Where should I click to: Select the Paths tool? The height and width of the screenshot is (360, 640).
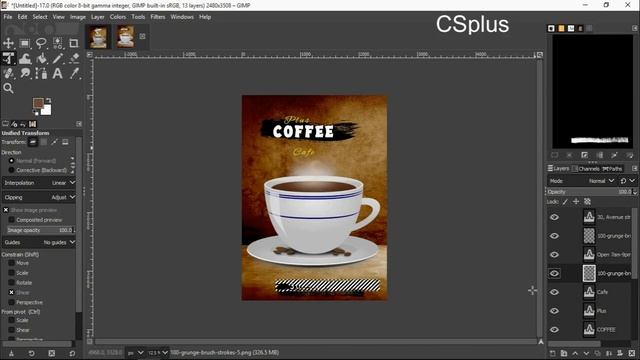pyautogui.click(x=41, y=73)
